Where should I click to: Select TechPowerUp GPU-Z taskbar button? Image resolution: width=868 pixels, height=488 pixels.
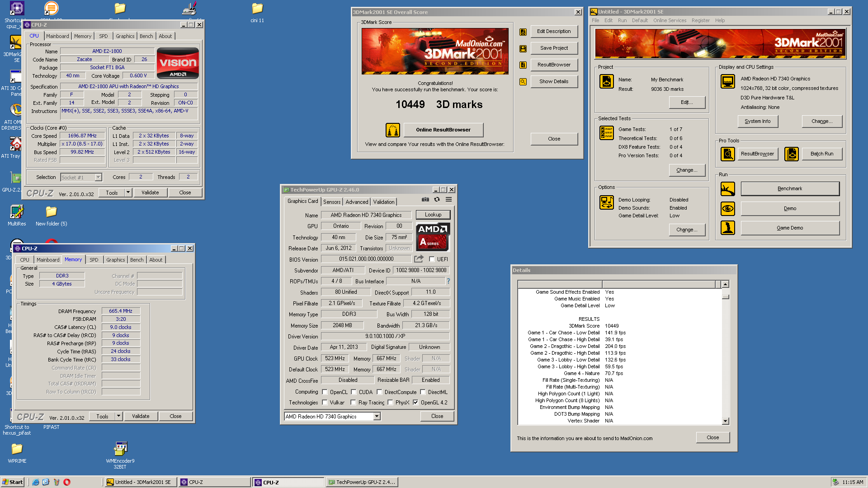pyautogui.click(x=362, y=482)
